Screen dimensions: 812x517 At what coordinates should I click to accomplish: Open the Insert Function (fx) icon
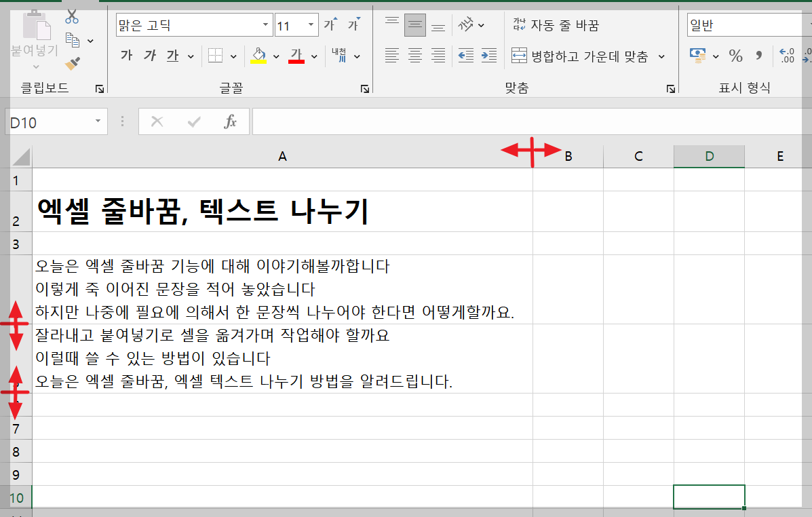coord(229,122)
